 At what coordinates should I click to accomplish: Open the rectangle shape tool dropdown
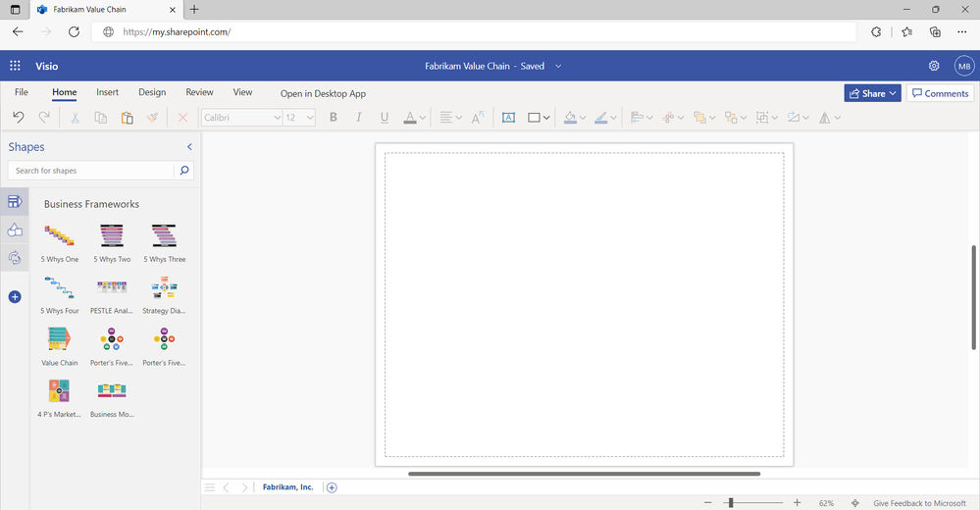(x=546, y=118)
